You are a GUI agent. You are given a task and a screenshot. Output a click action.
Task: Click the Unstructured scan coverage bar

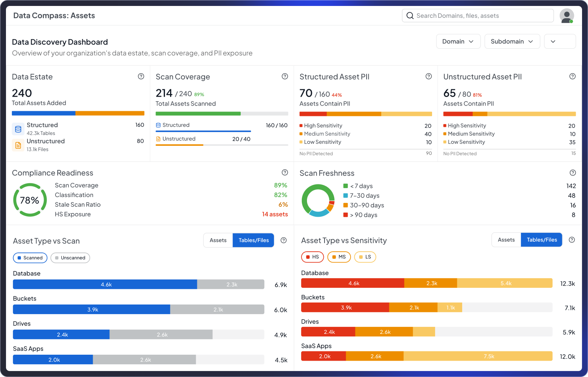click(222, 145)
